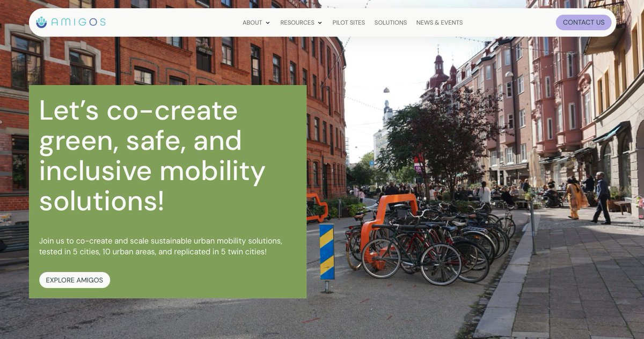Click the yellow and blue striped bollard
644x339 pixels.
(x=327, y=252)
